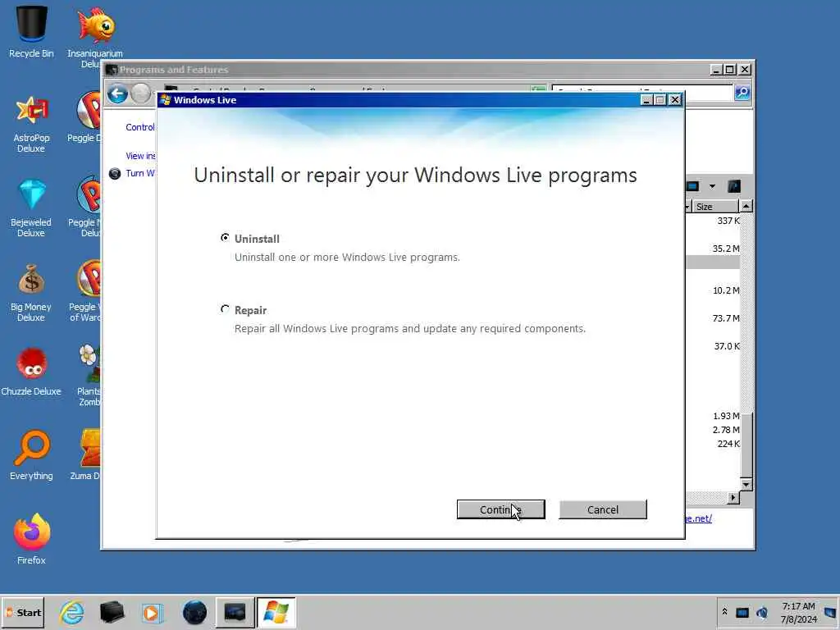The image size is (840, 630).
Task: Open the clock showing 7:17 AM
Action: 798,612
